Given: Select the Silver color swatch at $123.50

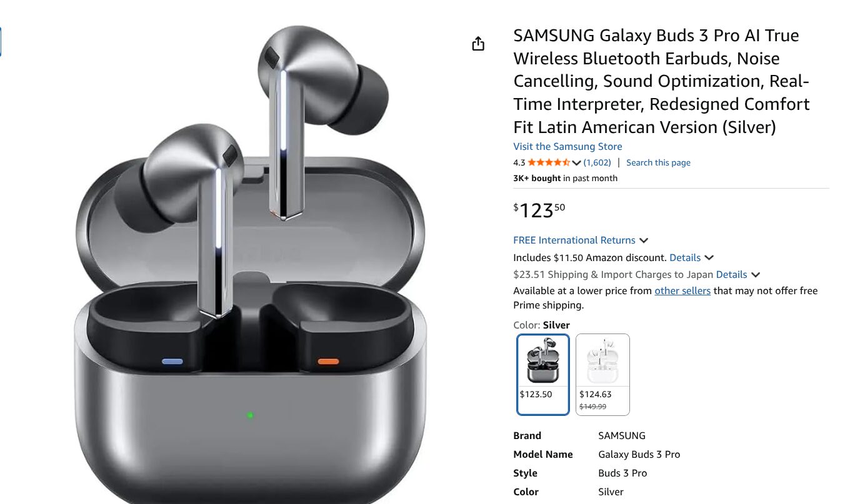Looking at the screenshot, I should (543, 374).
